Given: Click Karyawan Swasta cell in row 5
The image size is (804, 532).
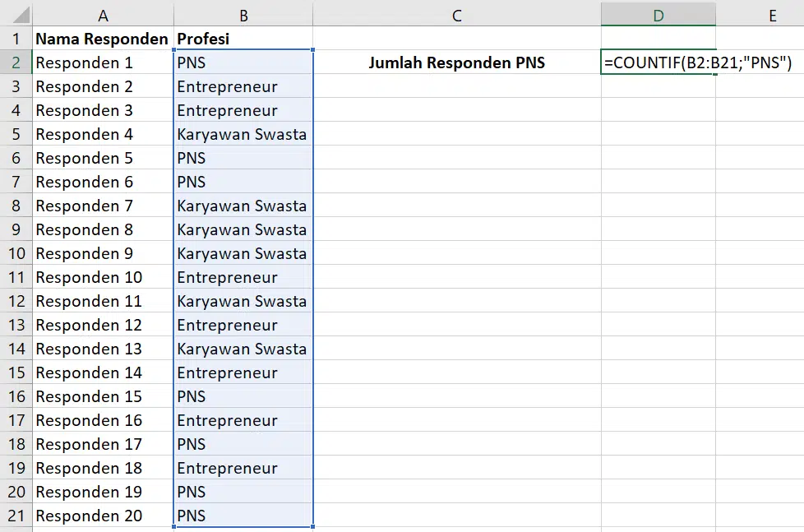Looking at the screenshot, I should pyautogui.click(x=243, y=134).
